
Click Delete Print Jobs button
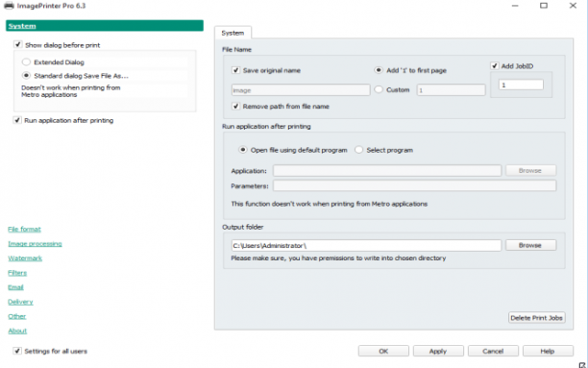point(537,318)
